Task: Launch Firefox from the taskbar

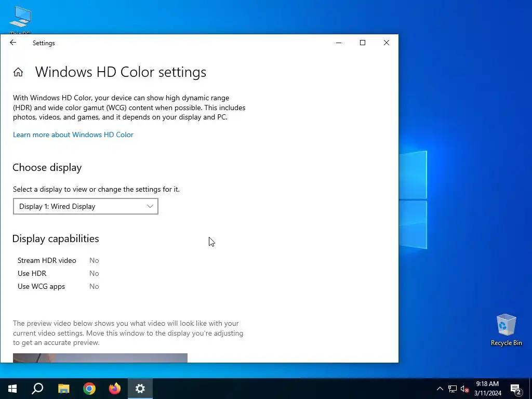Action: pos(115,389)
